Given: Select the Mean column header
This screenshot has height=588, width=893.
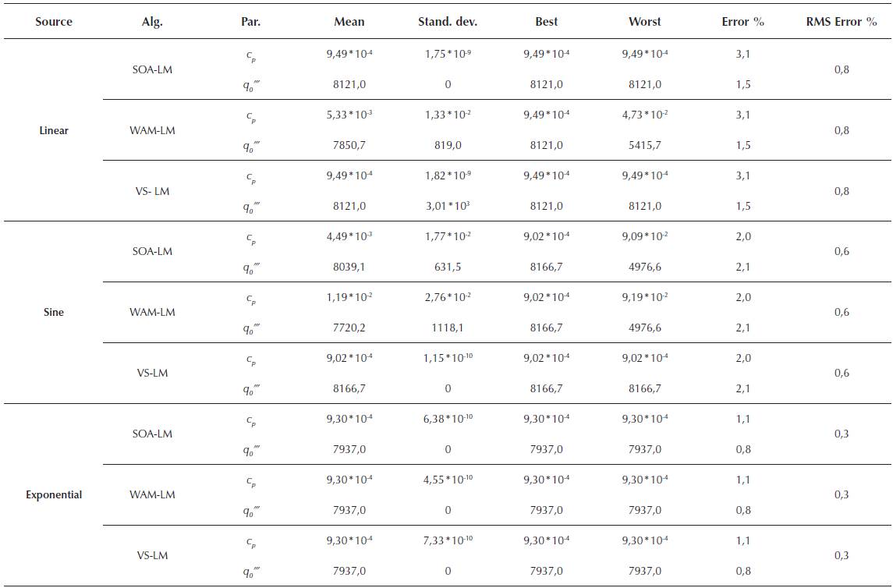Looking at the screenshot, I should (x=349, y=22).
